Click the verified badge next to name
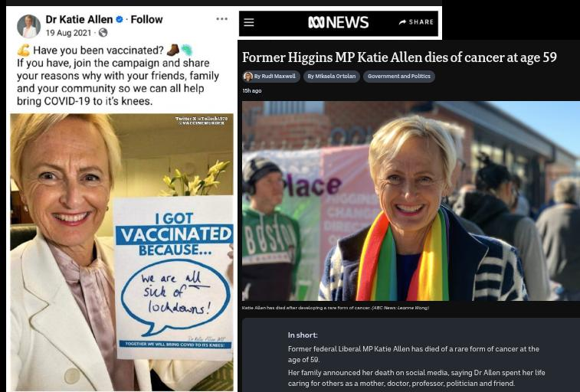The height and width of the screenshot is (392, 580). pyautogui.click(x=120, y=19)
